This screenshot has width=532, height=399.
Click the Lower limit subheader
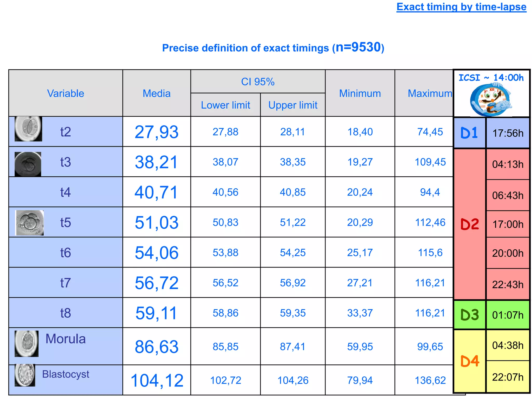click(x=225, y=105)
